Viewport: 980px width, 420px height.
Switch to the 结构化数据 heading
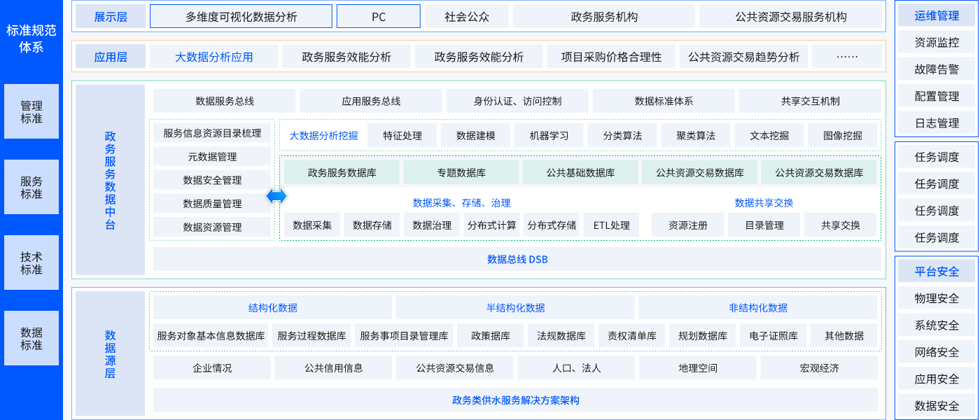click(x=272, y=308)
